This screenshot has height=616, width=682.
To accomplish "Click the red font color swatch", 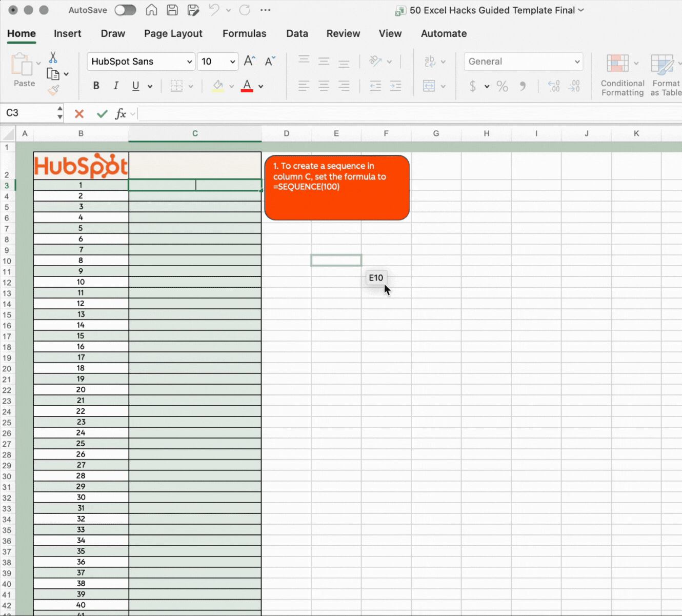I will [247, 86].
